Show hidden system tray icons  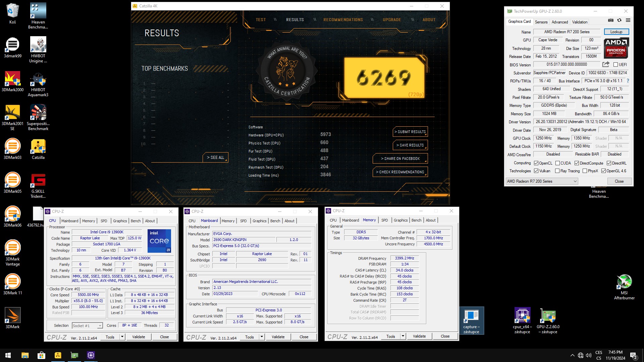point(572,355)
